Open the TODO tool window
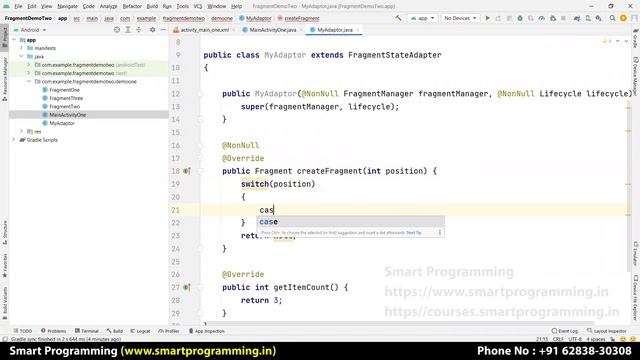Screen dimensions: 640x360 click(x=22, y=331)
